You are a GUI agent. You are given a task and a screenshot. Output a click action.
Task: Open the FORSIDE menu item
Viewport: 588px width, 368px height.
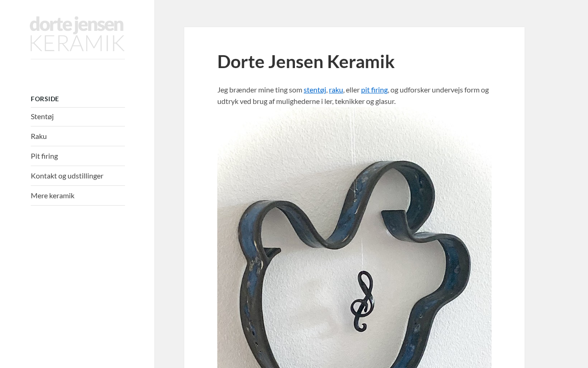(45, 99)
